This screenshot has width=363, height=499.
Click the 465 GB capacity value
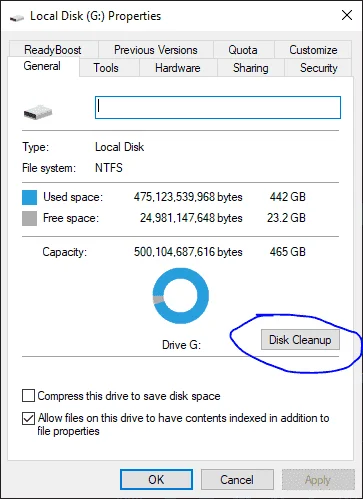coord(288,252)
